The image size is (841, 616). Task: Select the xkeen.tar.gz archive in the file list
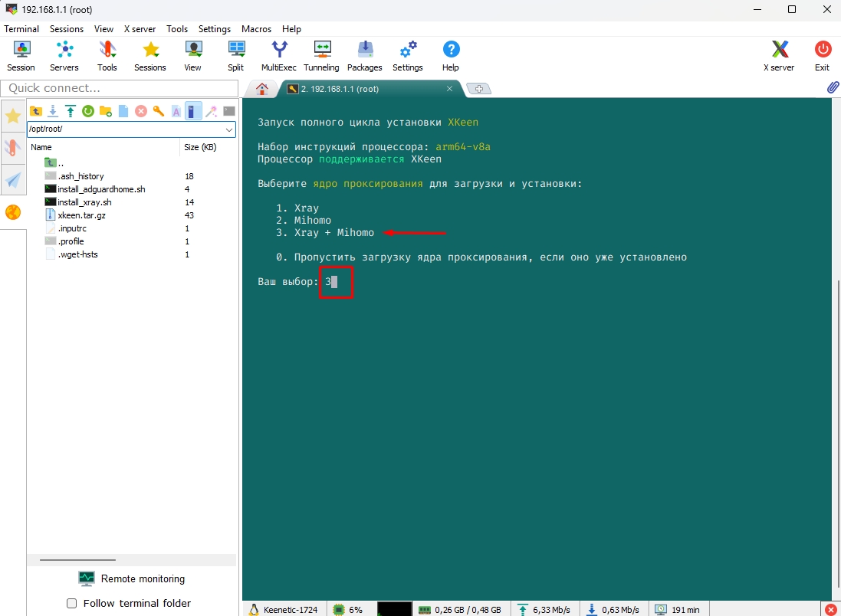pos(81,215)
